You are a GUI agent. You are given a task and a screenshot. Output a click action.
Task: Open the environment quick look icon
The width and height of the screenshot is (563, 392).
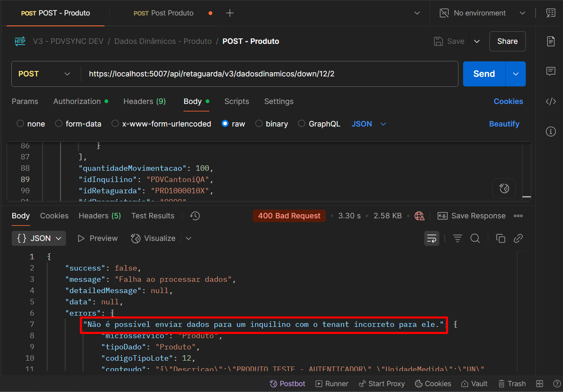tap(551, 13)
